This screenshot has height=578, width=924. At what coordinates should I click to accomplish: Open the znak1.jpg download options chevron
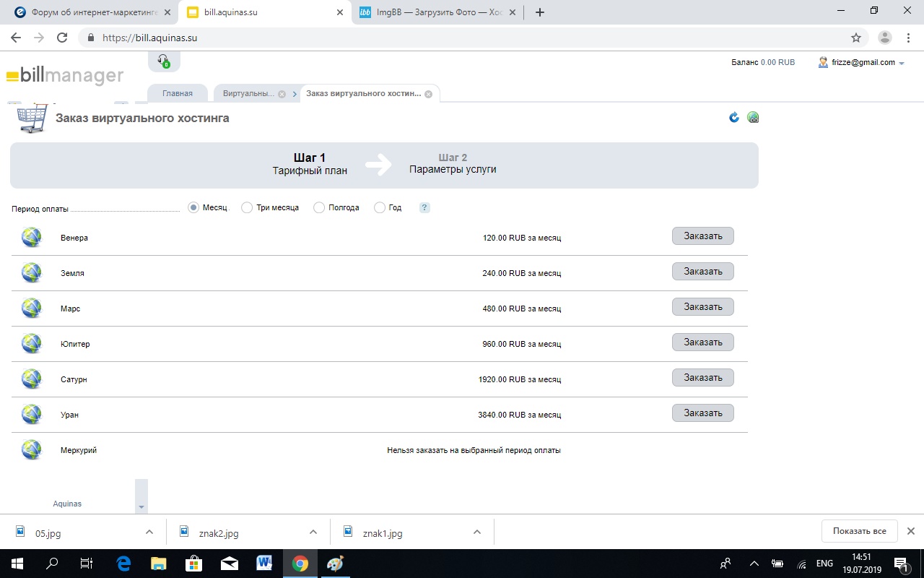(477, 532)
